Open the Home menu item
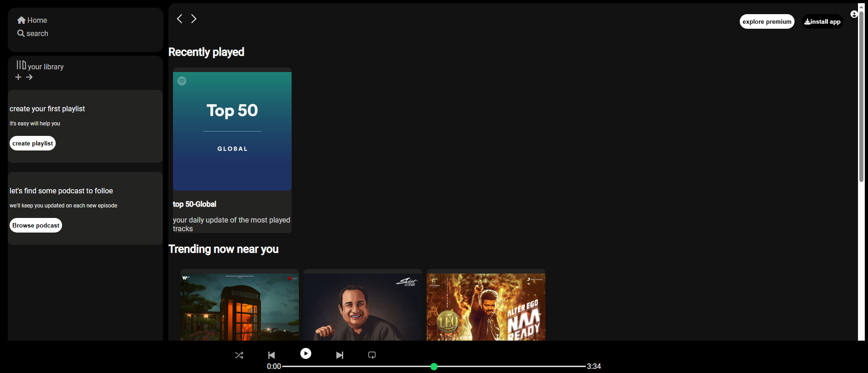Image resolution: width=868 pixels, height=373 pixels. [32, 20]
